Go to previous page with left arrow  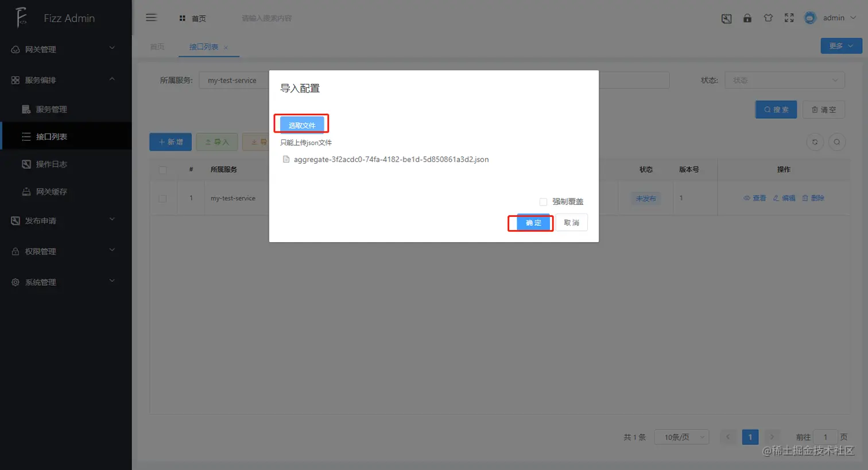pyautogui.click(x=728, y=437)
